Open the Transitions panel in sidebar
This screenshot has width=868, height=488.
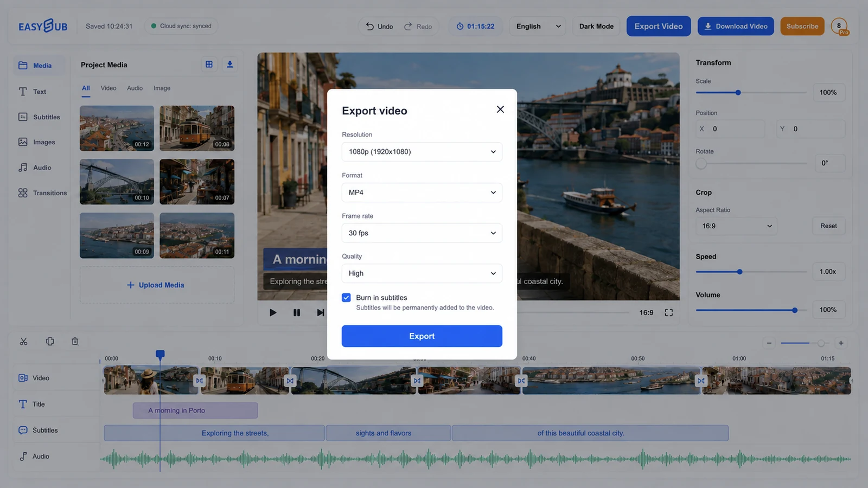tap(42, 193)
